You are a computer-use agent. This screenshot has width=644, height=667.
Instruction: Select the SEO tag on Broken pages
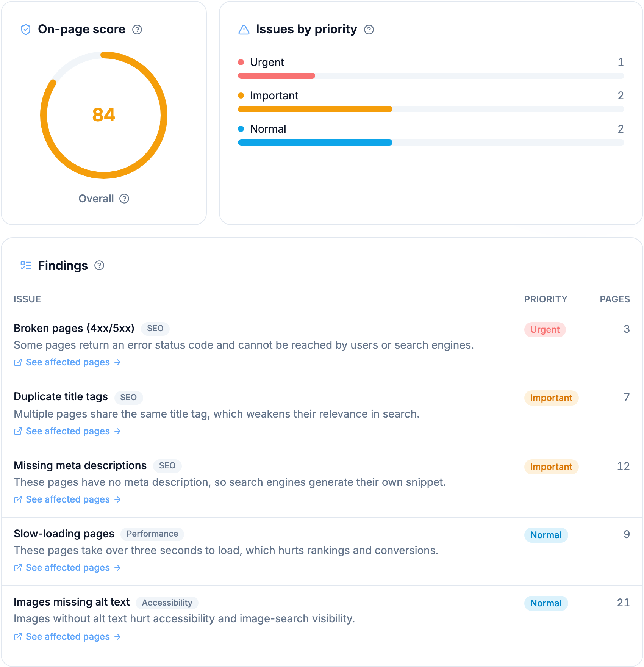point(155,328)
